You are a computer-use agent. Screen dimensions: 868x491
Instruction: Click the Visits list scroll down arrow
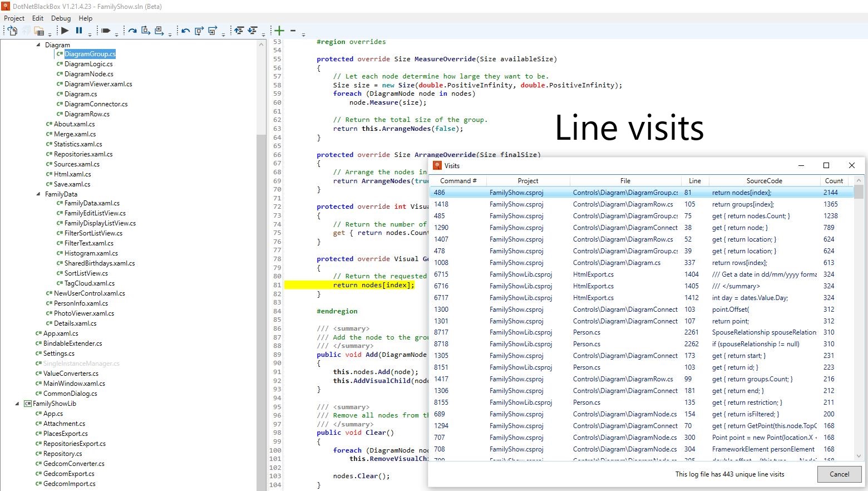coord(859,456)
